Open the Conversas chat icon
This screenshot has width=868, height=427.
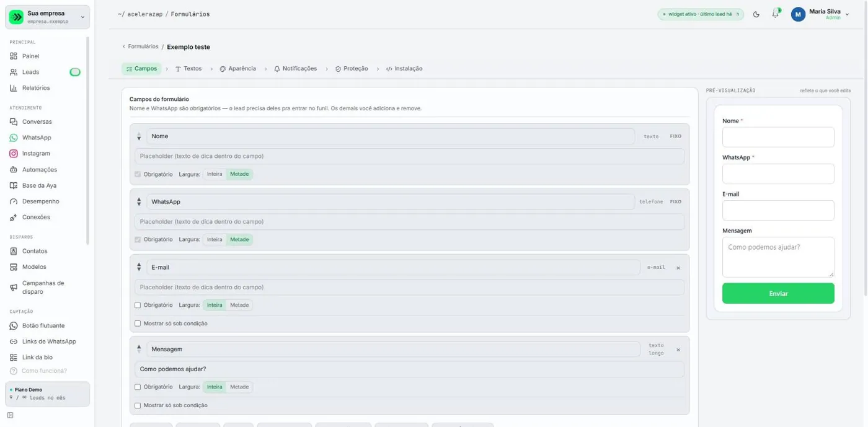click(x=14, y=122)
